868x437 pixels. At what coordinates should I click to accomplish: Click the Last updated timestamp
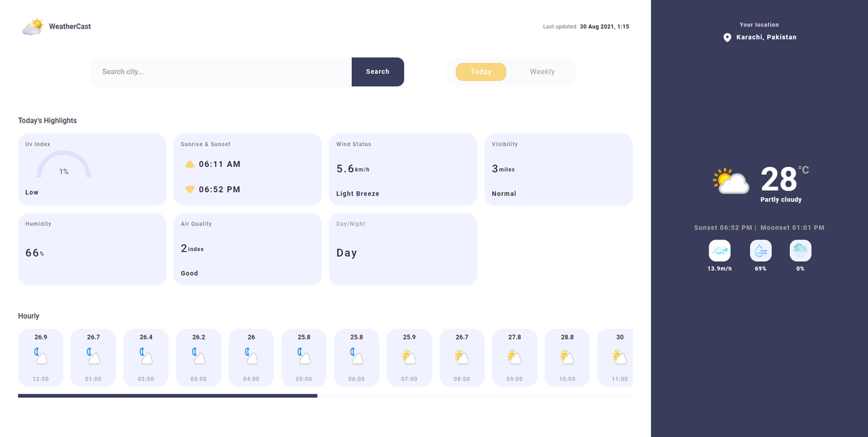586,26
